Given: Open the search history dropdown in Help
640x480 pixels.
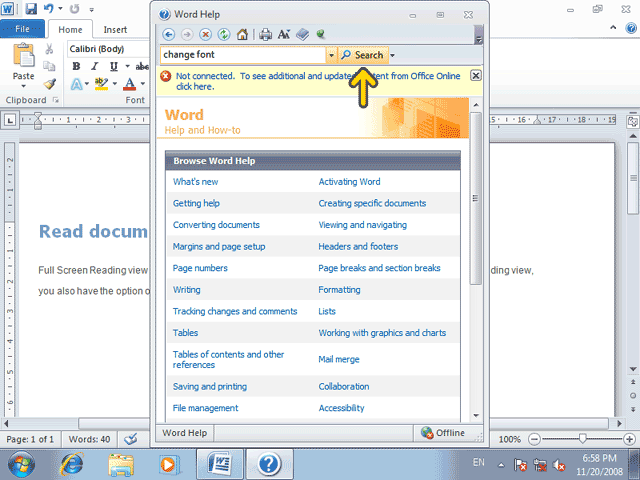Looking at the screenshot, I should [x=331, y=55].
